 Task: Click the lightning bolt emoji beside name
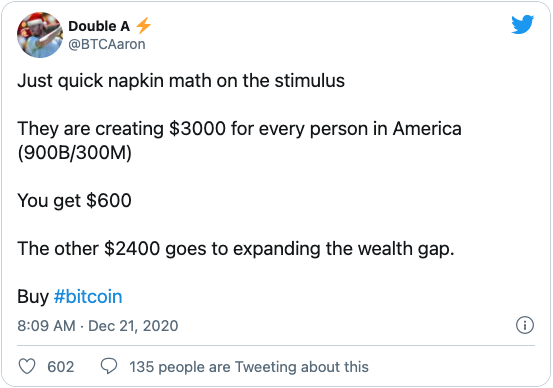[143, 26]
